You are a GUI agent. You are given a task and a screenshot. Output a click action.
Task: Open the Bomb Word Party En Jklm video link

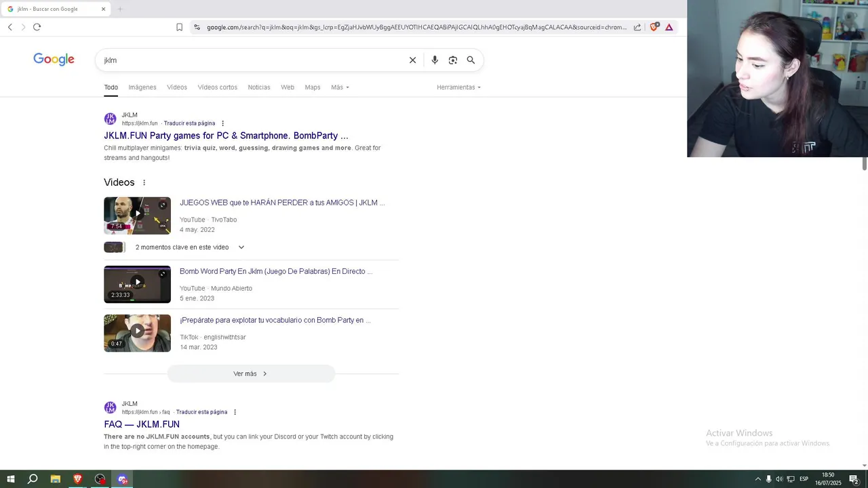[276, 271]
